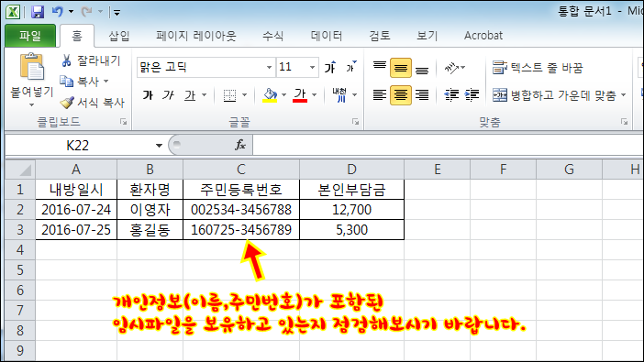
Task: Open clipboard group dialog launcher
Action: pos(123,122)
